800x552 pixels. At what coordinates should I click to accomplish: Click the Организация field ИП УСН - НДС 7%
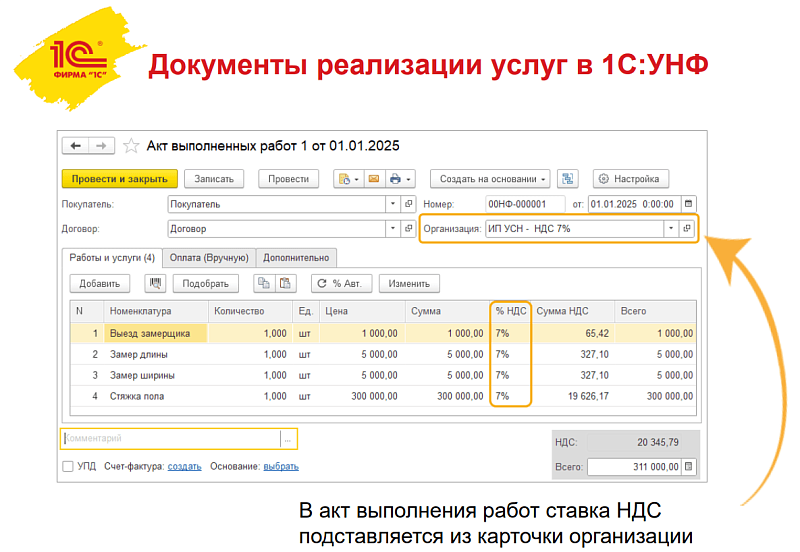tap(574, 229)
